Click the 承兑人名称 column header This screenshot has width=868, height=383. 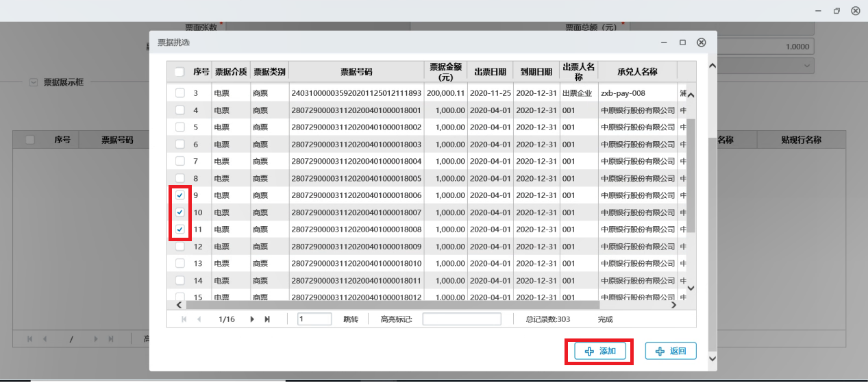click(637, 72)
